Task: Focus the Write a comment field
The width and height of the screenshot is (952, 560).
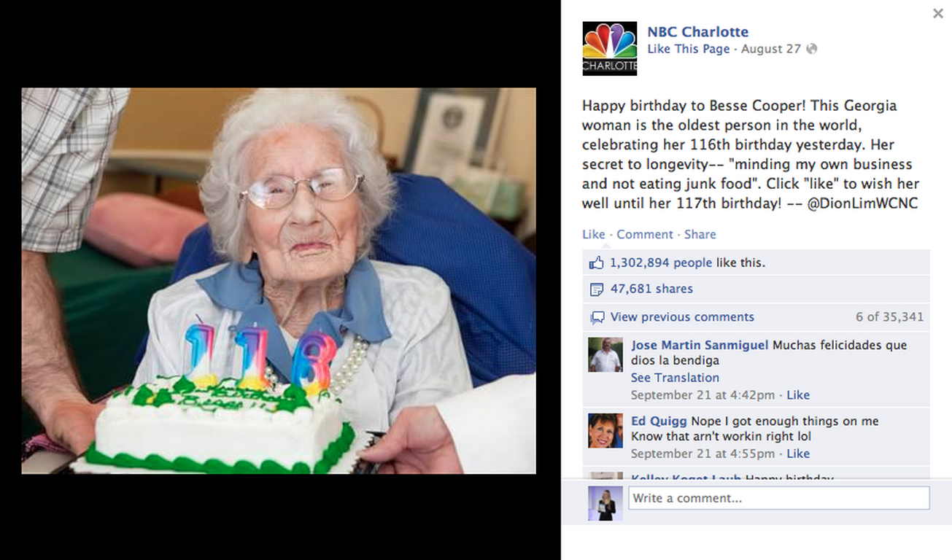Action: pos(779,498)
